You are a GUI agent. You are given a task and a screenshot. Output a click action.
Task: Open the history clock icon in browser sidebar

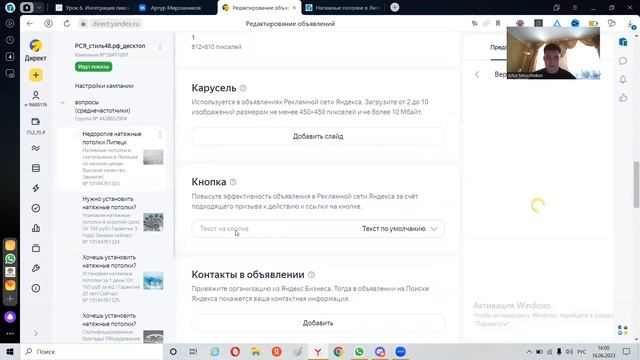(x=10, y=40)
